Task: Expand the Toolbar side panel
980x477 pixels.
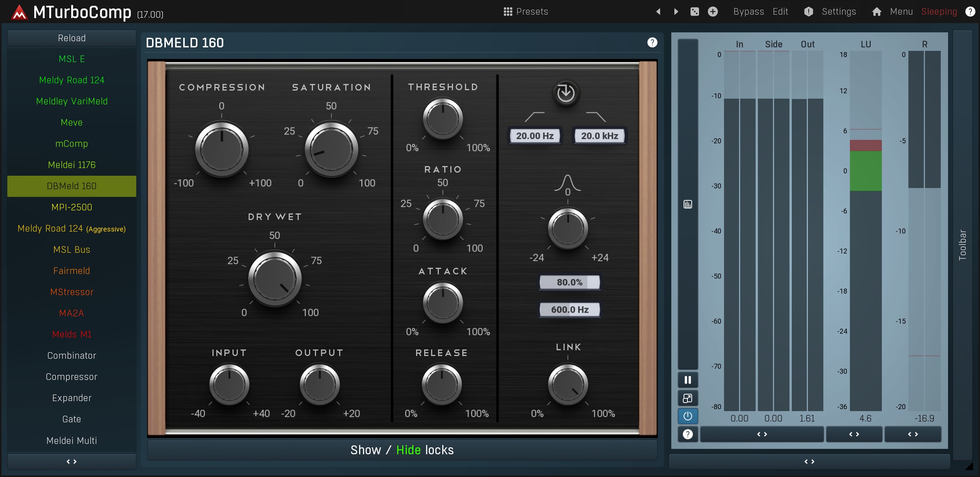Action: tap(962, 245)
